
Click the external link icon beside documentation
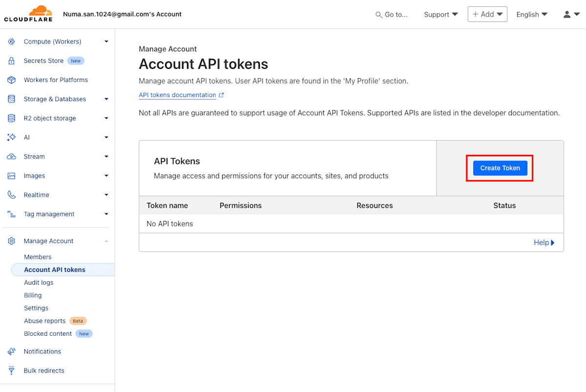(x=221, y=95)
